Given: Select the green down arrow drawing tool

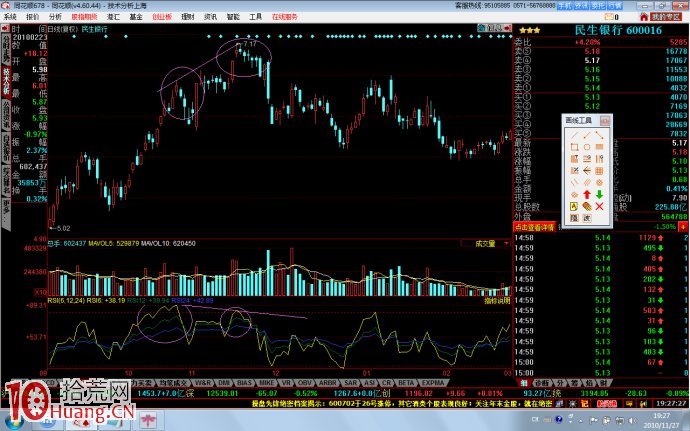Looking at the screenshot, I should [x=598, y=193].
